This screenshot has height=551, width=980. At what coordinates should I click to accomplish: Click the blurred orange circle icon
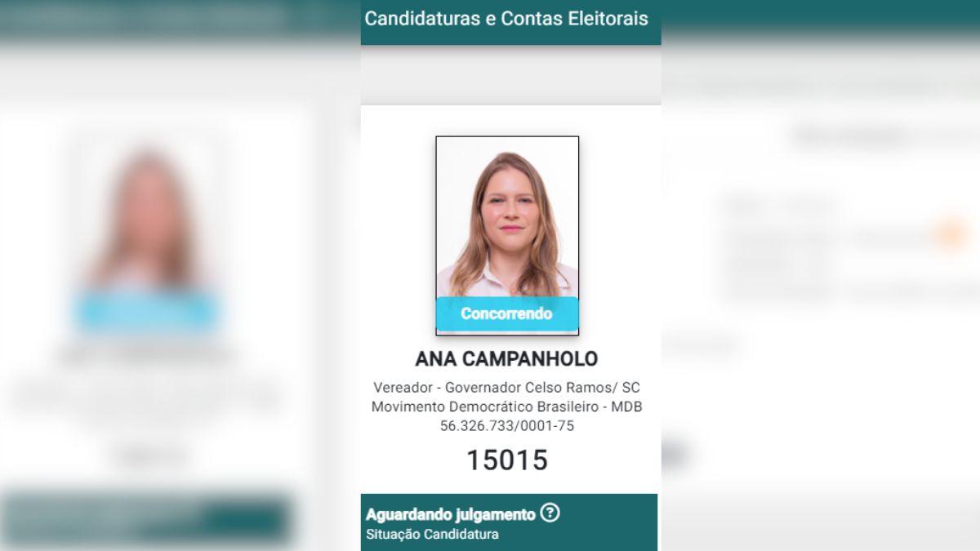pyautogui.click(x=949, y=234)
